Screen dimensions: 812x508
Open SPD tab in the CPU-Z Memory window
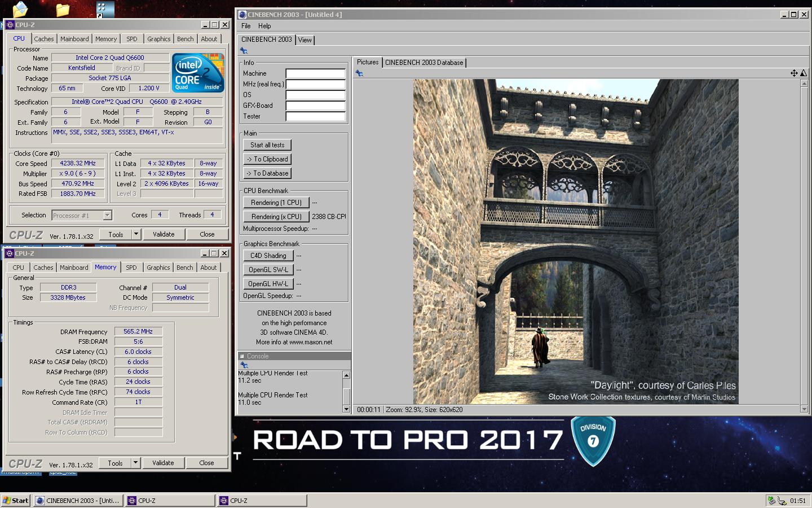pyautogui.click(x=131, y=268)
